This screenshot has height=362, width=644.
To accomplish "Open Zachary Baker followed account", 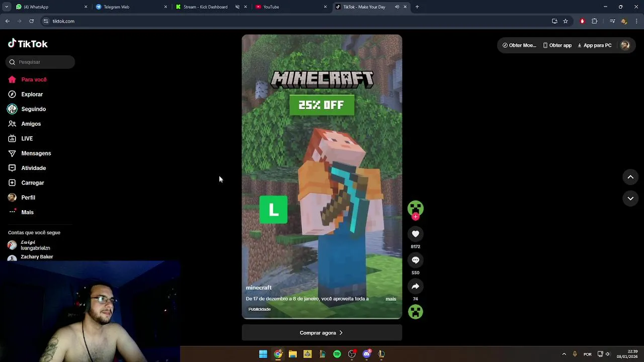I will tap(31, 257).
